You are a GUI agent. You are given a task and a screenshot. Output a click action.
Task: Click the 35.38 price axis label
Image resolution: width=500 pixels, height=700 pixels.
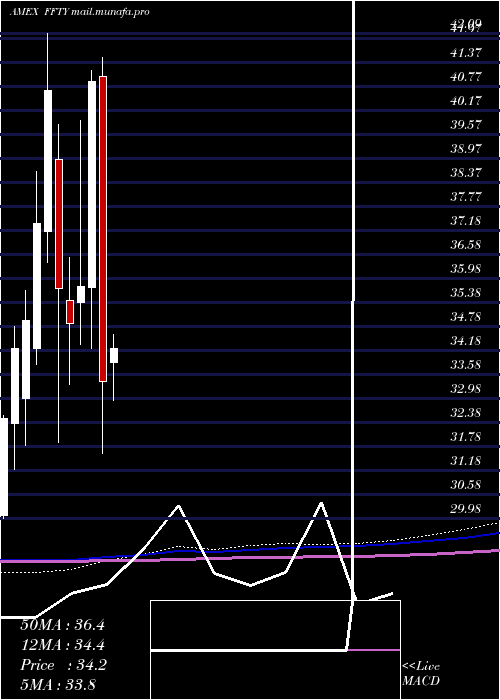[x=466, y=293]
